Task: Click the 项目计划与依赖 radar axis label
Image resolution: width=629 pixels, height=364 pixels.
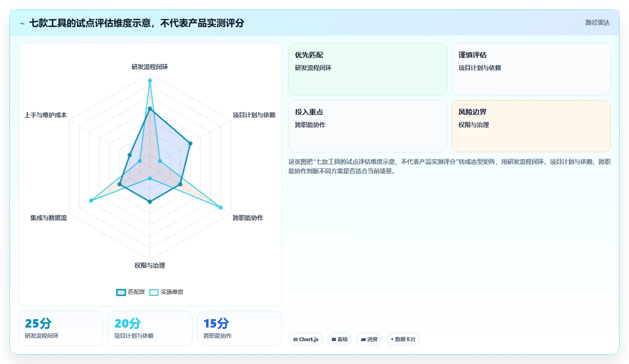Action: (254, 115)
